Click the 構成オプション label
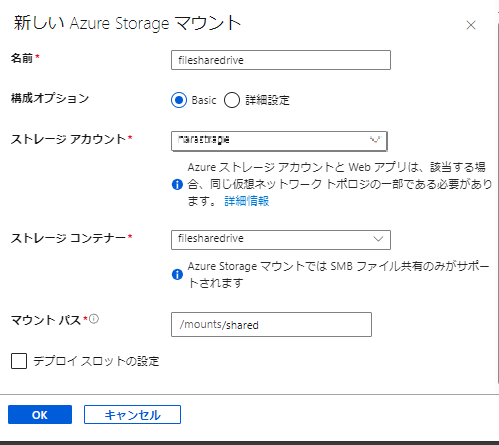Screen dimensions: 499x445 [x=50, y=98]
